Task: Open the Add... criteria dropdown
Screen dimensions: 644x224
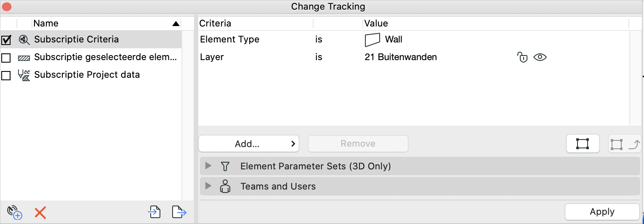Action: tap(249, 144)
